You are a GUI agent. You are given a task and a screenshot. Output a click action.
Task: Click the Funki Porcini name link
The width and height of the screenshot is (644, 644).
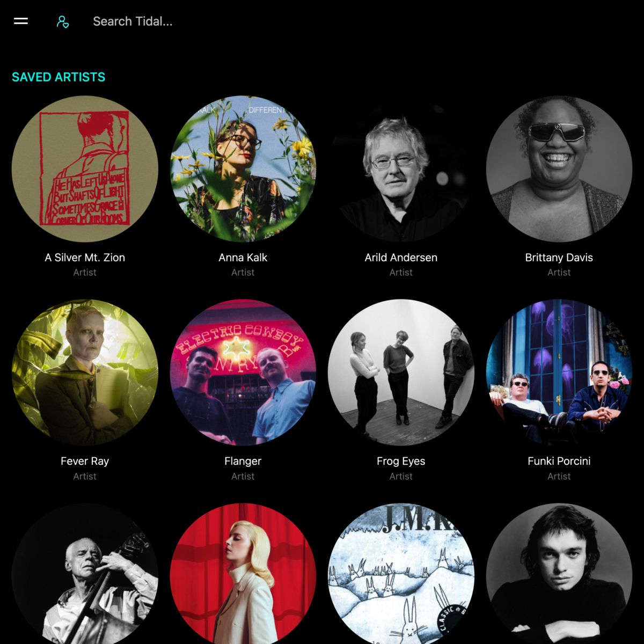pos(559,461)
